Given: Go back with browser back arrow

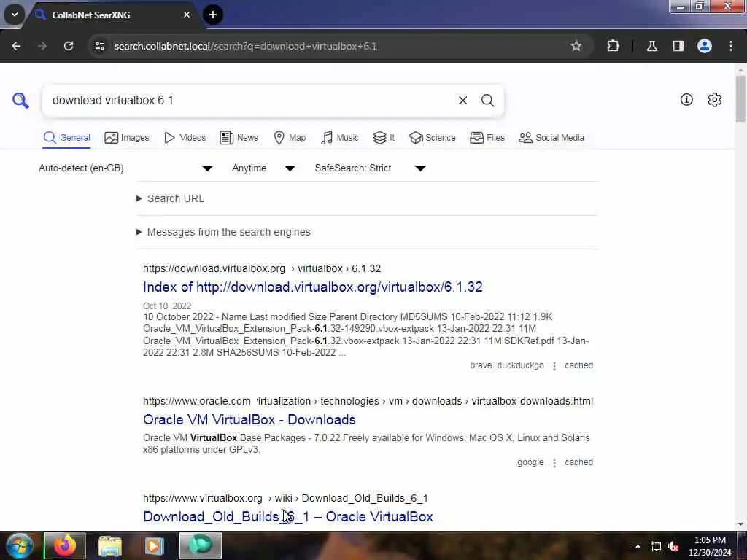Looking at the screenshot, I should (x=16, y=46).
